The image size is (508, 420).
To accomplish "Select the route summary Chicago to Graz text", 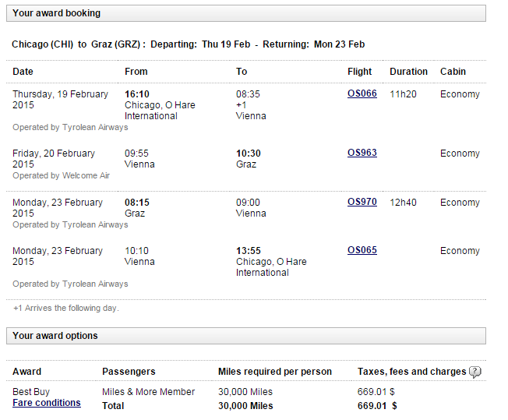I will pos(189,44).
